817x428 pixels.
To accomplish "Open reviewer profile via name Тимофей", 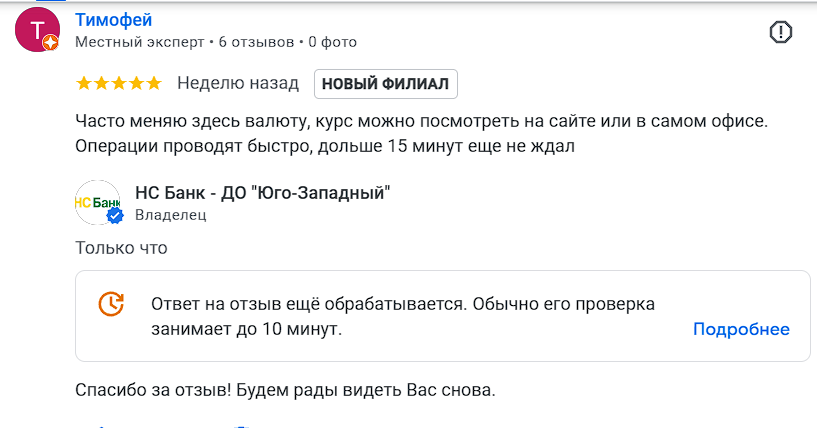I will point(114,19).
